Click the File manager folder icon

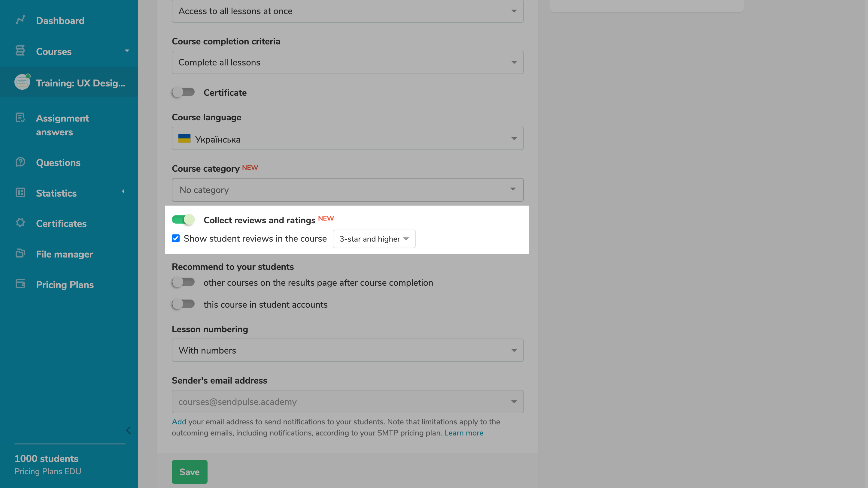click(x=20, y=253)
